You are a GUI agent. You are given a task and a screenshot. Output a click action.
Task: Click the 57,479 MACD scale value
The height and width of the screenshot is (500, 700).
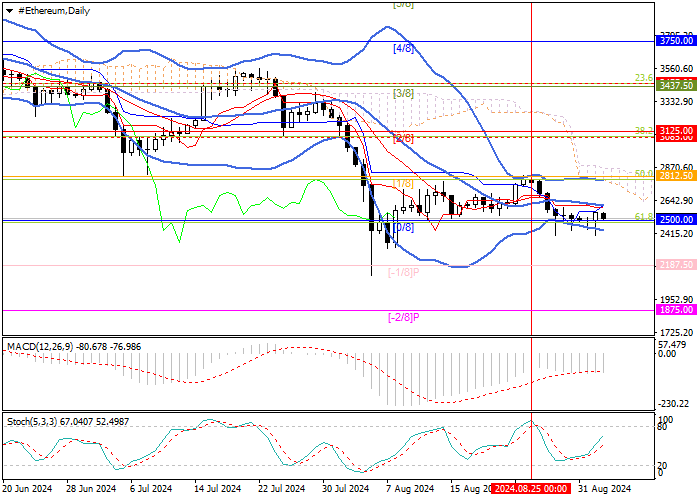[x=672, y=345]
